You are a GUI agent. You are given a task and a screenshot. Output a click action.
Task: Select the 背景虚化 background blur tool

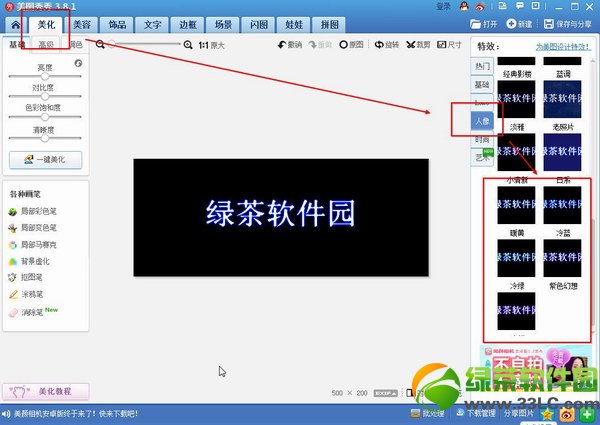pos(29,262)
